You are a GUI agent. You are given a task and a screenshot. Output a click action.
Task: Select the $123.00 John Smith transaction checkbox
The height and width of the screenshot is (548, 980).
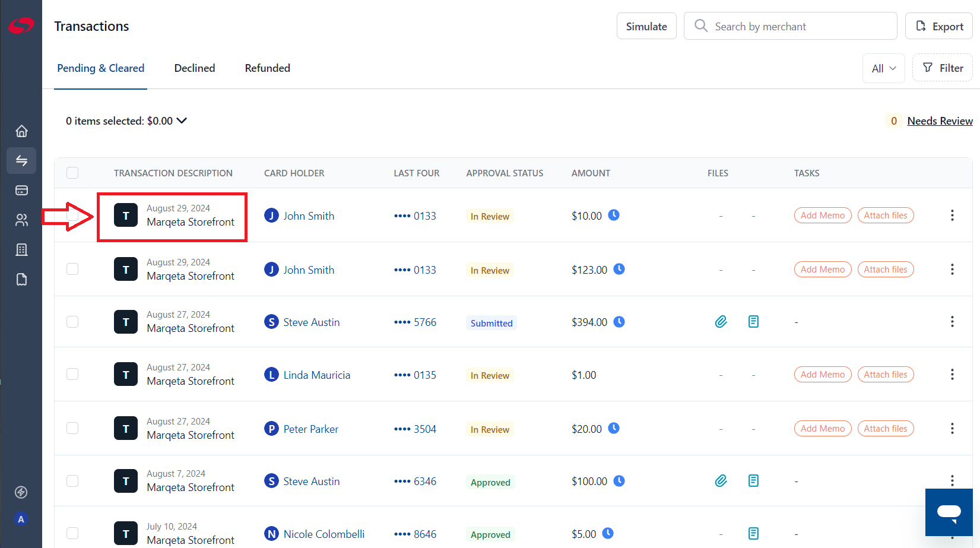click(x=72, y=269)
